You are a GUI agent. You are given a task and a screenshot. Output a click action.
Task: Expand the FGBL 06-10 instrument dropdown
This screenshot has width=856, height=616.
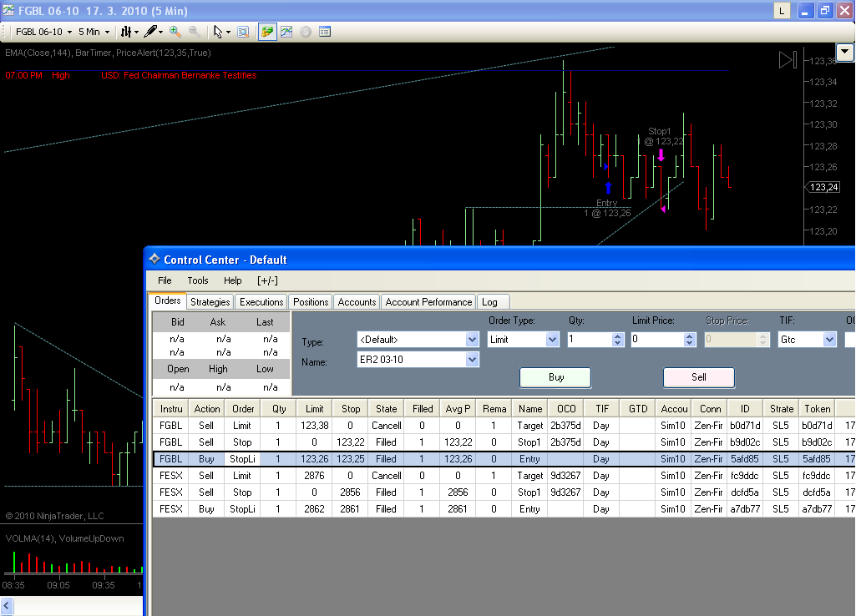point(43,32)
